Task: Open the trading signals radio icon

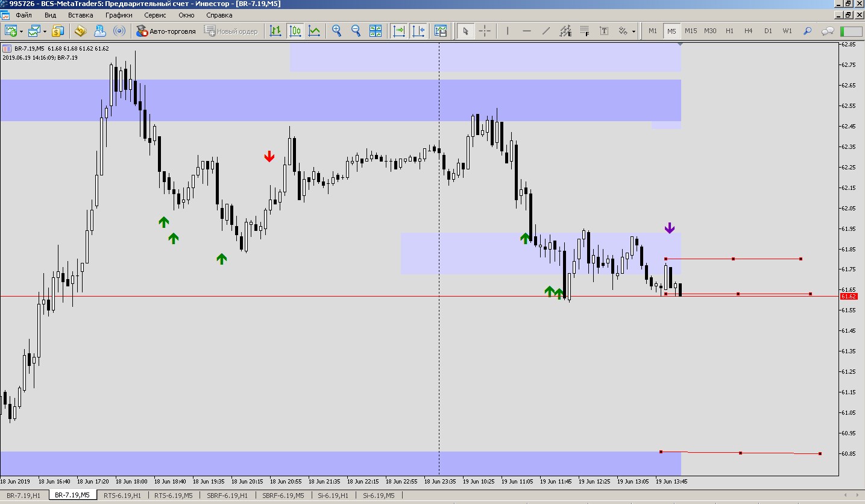Action: tap(119, 31)
